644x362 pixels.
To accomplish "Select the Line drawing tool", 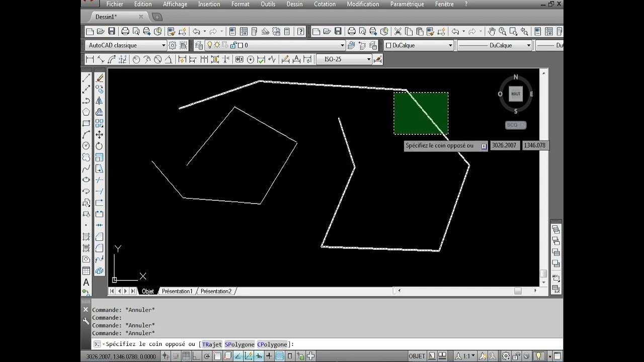I will 86,78.
